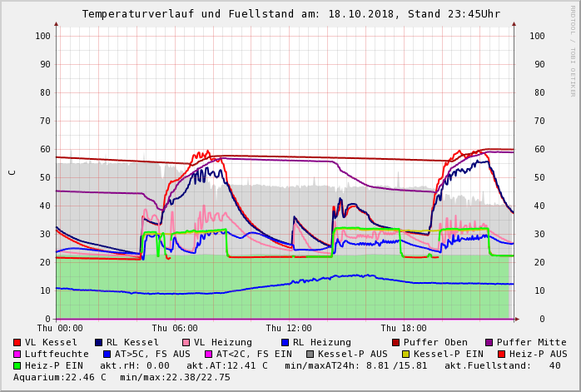Click the 'AT>5C, FS AUS' legend label
Image resolution: width=581 pixels, height=392 pixels.
(x=152, y=354)
